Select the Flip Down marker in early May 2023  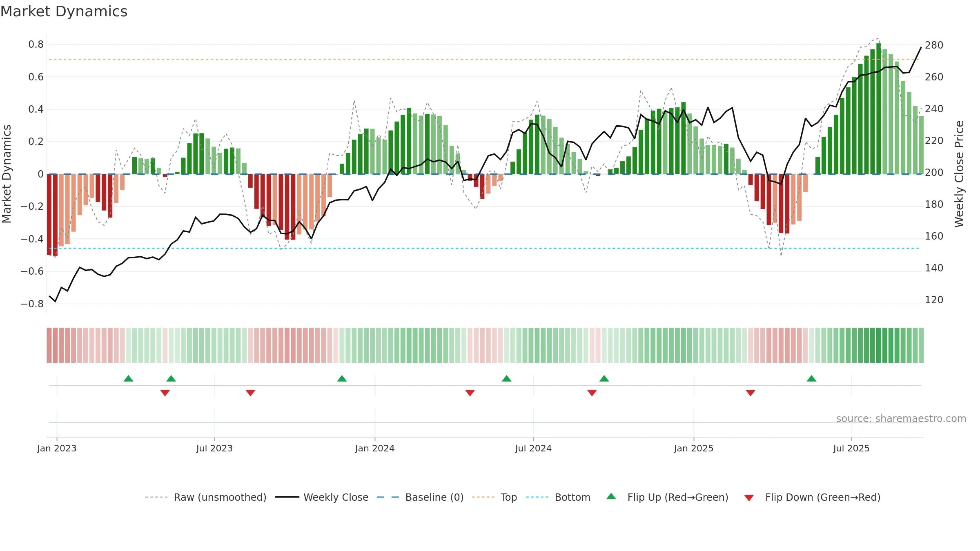pyautogui.click(x=165, y=393)
